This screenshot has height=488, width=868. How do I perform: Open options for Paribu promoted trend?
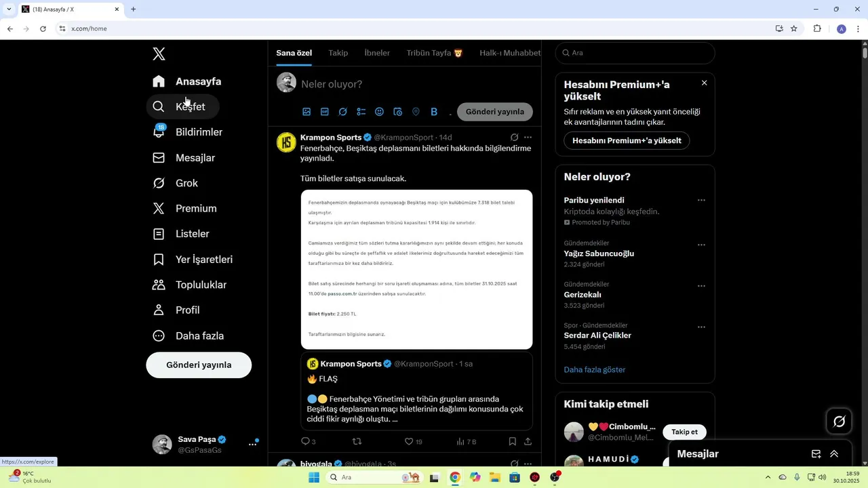(x=701, y=200)
